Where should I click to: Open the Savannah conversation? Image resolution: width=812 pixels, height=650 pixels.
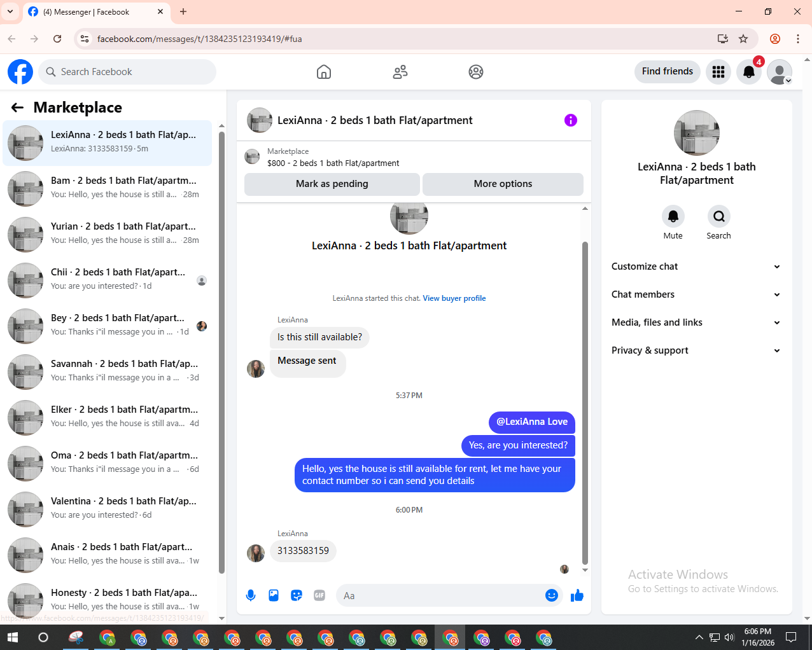(108, 372)
